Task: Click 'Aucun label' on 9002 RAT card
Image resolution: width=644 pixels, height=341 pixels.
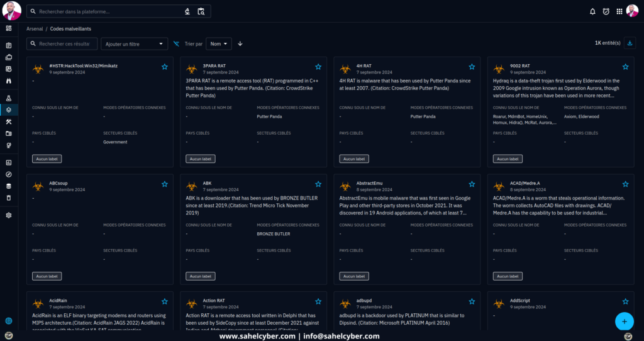Action: (508, 159)
